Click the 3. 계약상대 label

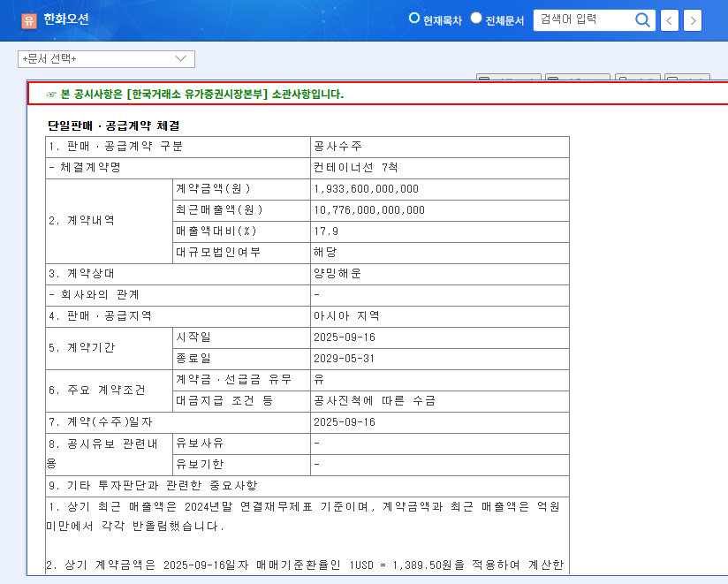click(81, 274)
